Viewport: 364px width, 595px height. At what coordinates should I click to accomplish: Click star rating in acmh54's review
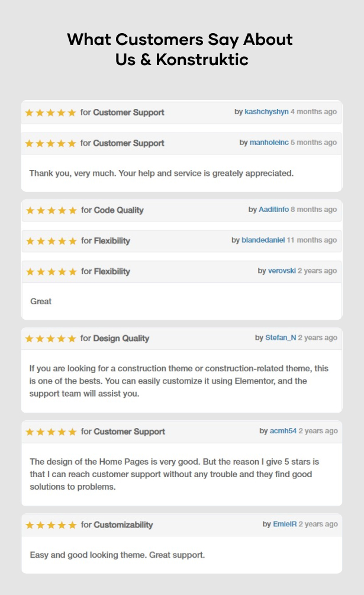point(51,432)
